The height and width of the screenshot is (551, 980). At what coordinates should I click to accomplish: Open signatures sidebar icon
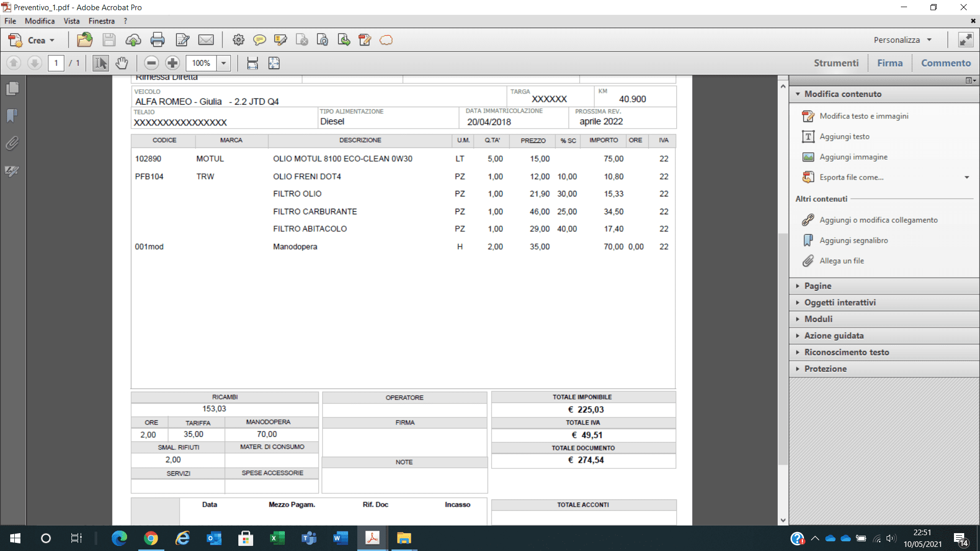point(12,171)
